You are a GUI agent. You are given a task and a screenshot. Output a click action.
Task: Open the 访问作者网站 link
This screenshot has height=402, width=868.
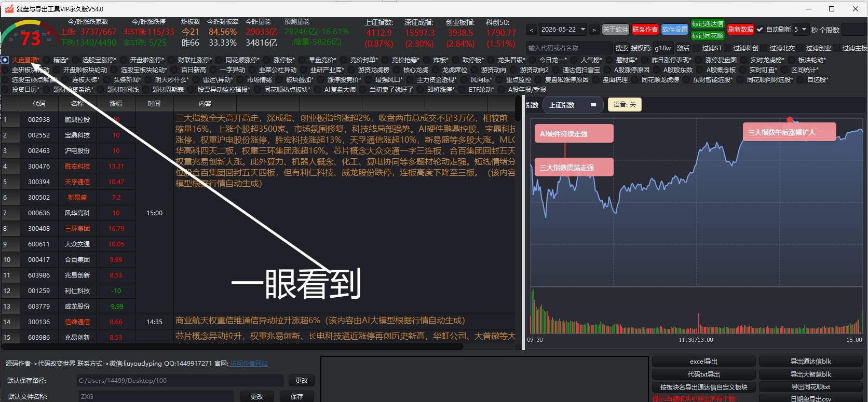click(x=249, y=364)
